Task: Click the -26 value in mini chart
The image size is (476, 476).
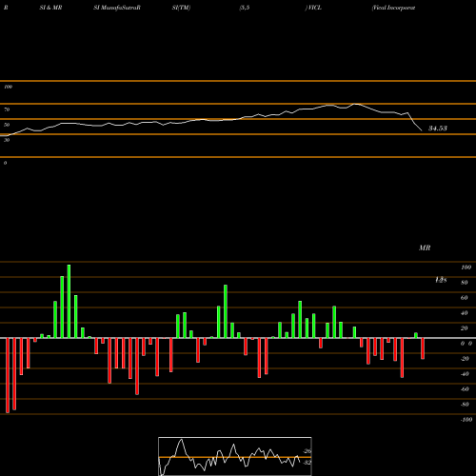Action: (x=307, y=451)
